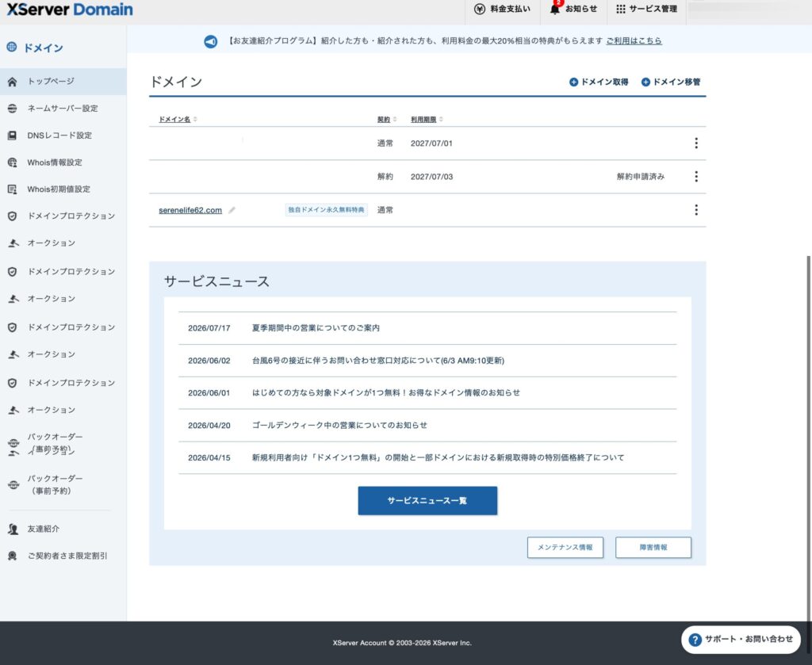Image resolution: width=812 pixels, height=665 pixels.
Task: Click the 解約申請済み status text
Action: 641,177
